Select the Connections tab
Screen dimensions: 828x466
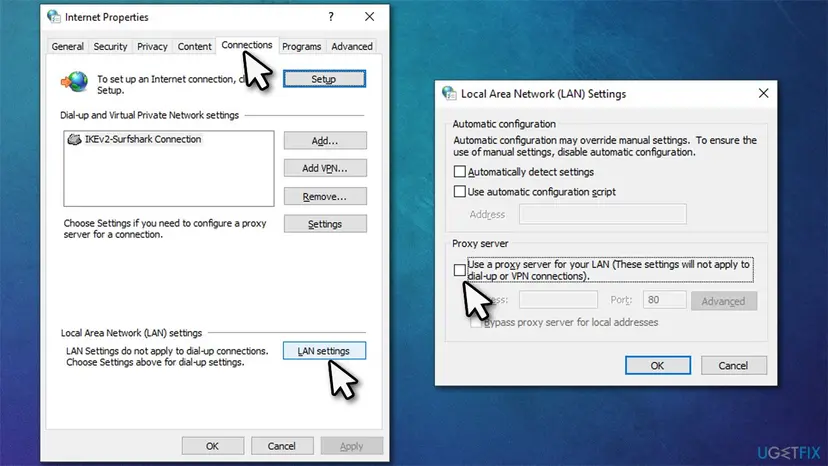(247, 45)
